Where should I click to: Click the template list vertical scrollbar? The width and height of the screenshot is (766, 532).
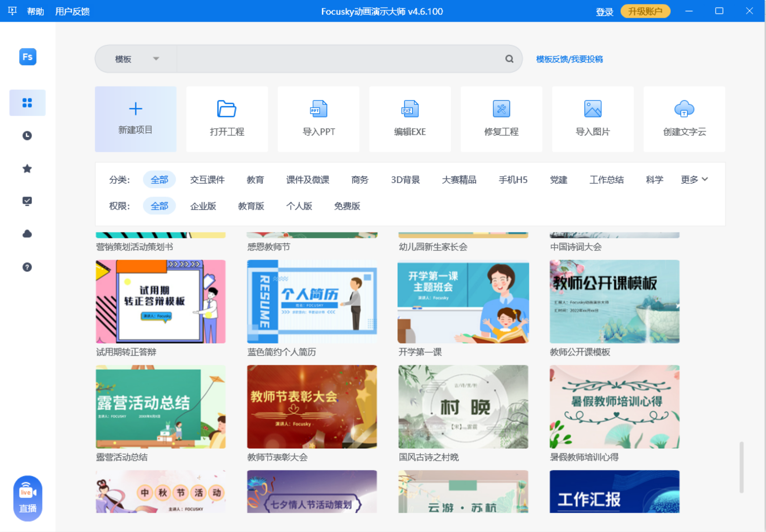point(741,467)
